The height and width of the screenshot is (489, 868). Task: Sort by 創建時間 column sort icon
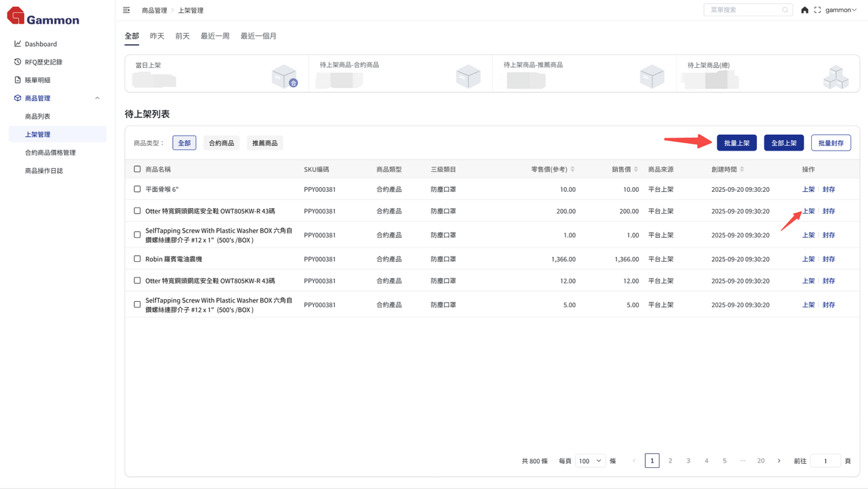coord(742,169)
